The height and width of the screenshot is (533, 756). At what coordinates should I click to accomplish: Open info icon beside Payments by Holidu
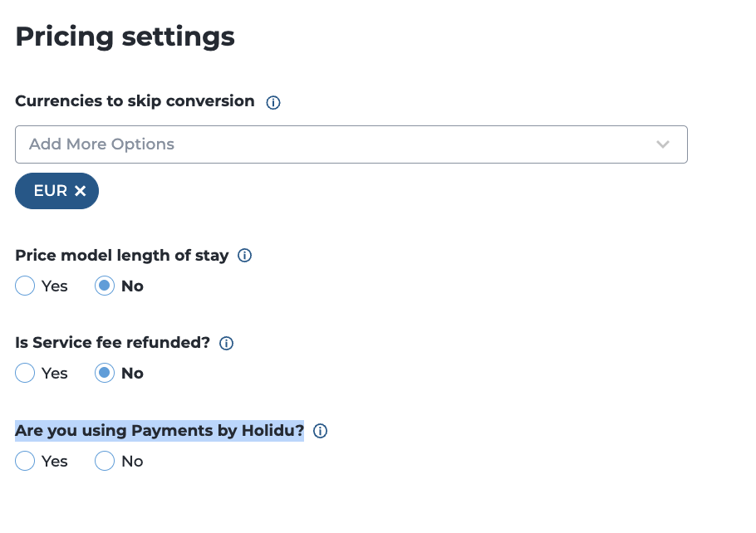tap(321, 431)
